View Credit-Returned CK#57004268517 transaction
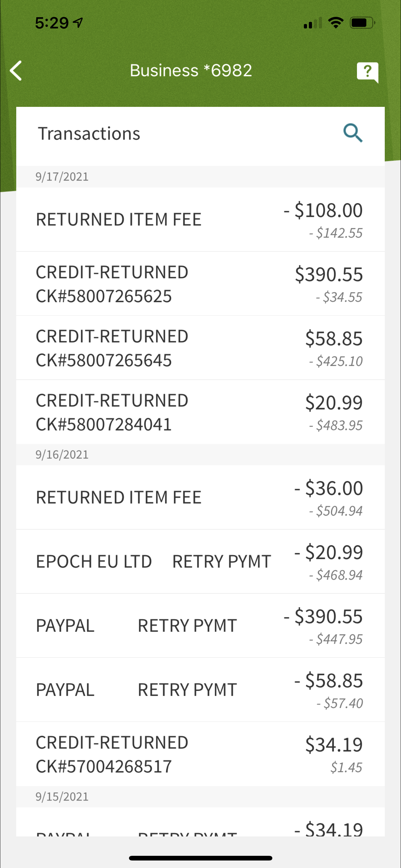401x868 pixels. [x=200, y=754]
